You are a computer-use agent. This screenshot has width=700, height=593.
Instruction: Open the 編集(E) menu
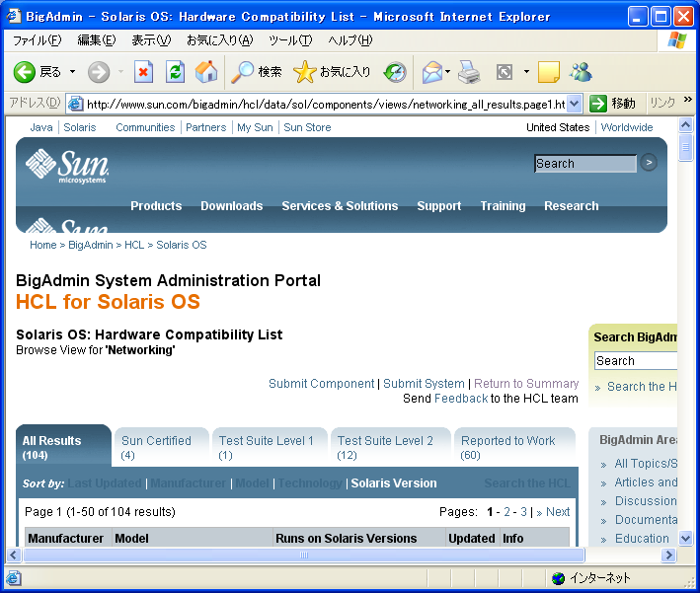coord(97,40)
